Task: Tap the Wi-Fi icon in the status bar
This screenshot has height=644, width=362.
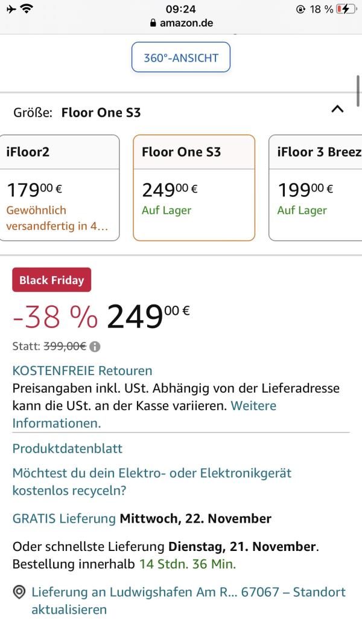Action: click(x=27, y=9)
